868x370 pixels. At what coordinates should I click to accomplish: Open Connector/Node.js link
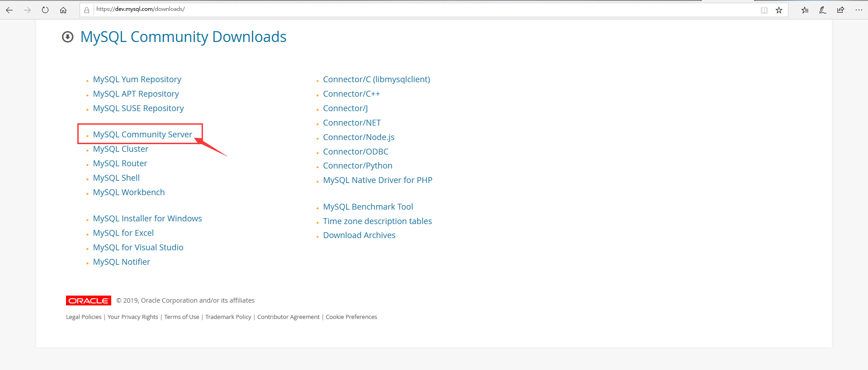[x=359, y=137]
